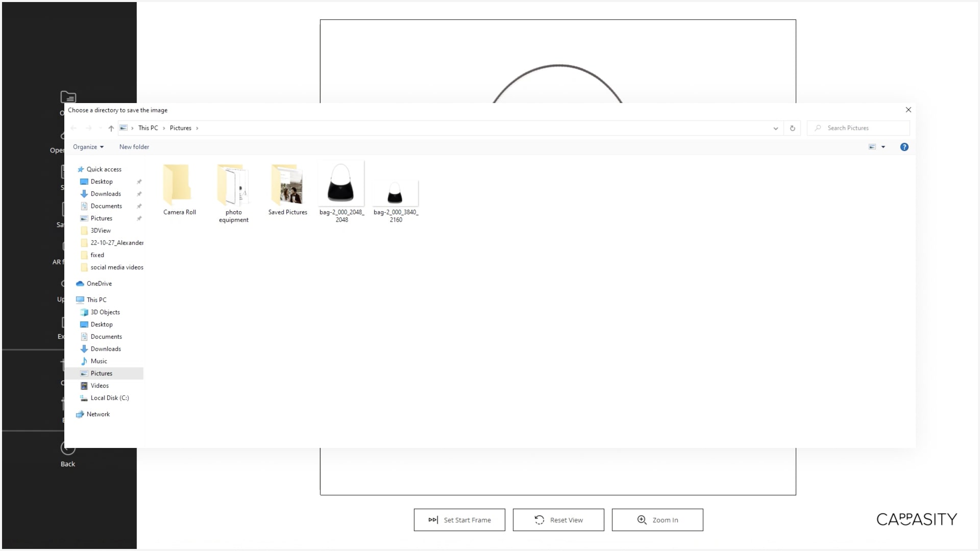Close the save directory dialog
This screenshot has height=551, width=980.
pos(908,110)
